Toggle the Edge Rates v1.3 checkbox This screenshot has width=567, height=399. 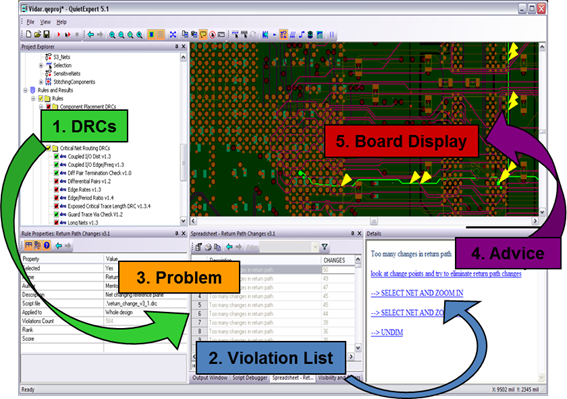[x=56, y=190]
